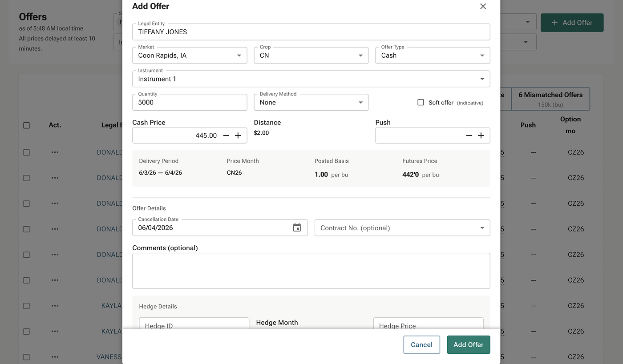Click the Push value input field
The width and height of the screenshot is (623, 364).
[419, 136]
